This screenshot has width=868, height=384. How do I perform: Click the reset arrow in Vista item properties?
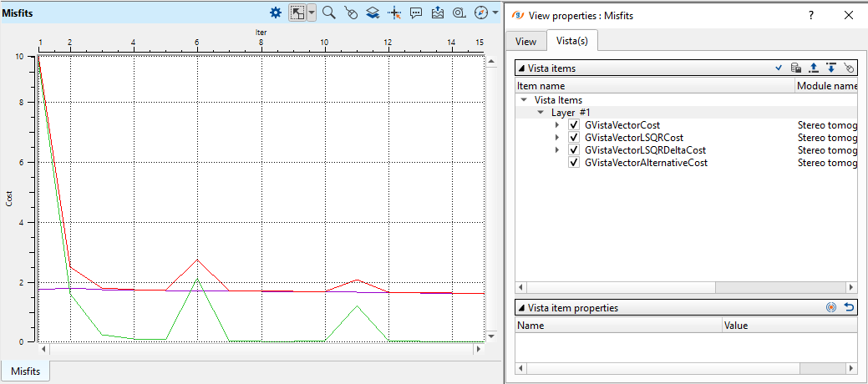tap(849, 307)
